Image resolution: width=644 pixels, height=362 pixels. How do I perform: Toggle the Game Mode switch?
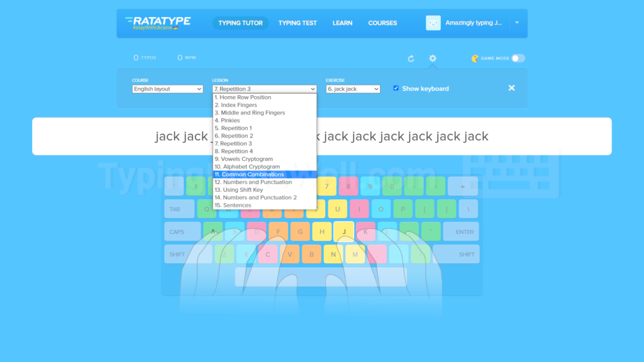(518, 58)
